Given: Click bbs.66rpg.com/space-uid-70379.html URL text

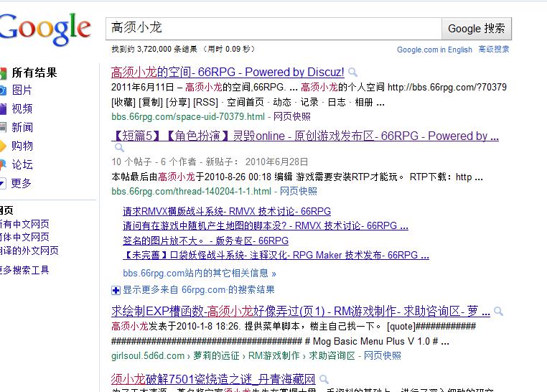Looking at the screenshot, I should (188, 116).
